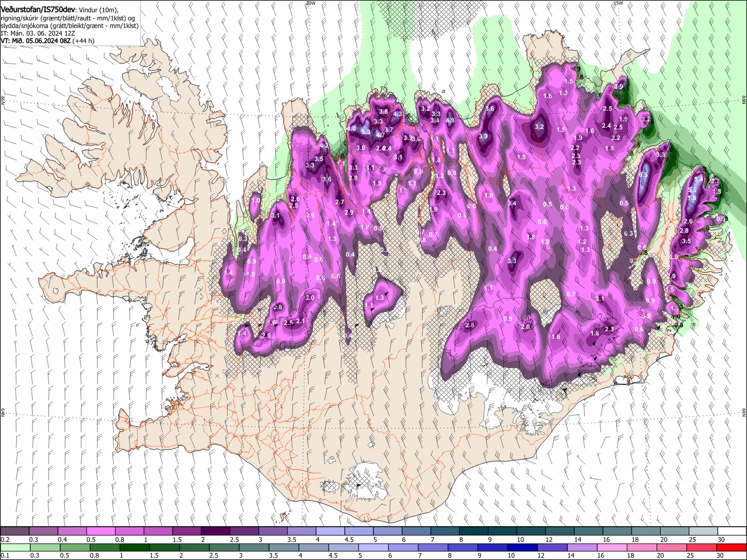Click the valid time 'VT: Mið. 05.06.2024 08Z (+44 h)'
Viewport: 747px width, 560px height.
[x=48, y=41]
